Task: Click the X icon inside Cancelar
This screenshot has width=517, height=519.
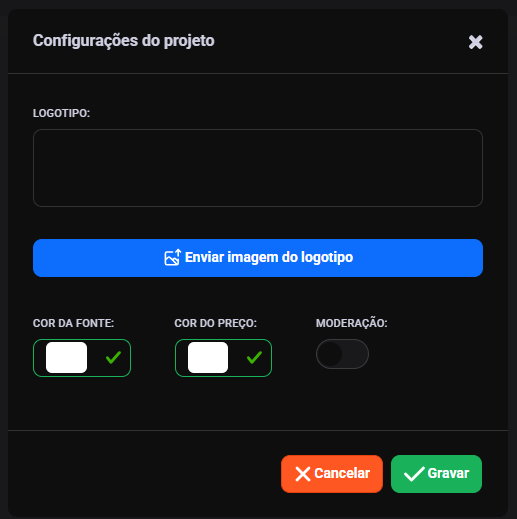Action: tap(303, 474)
